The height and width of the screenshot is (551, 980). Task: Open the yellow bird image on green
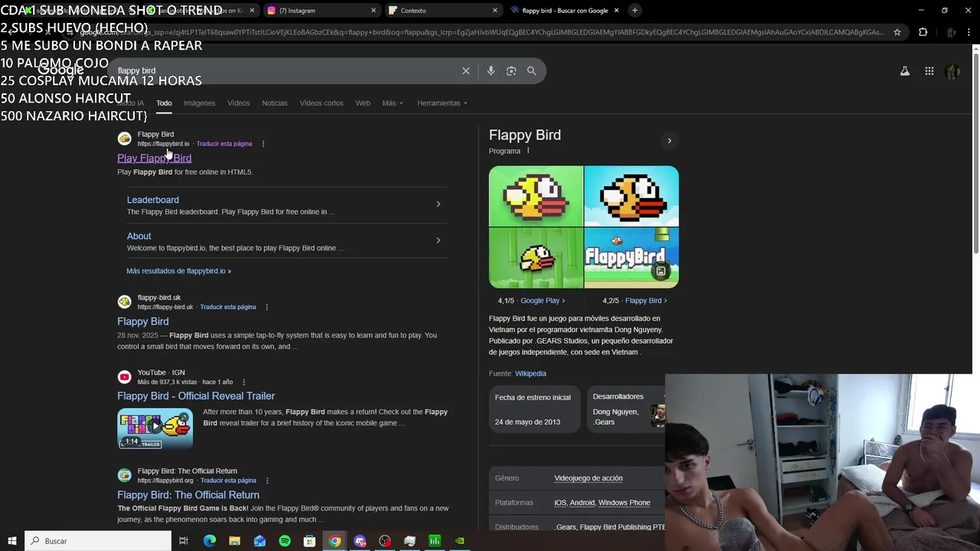tap(536, 196)
